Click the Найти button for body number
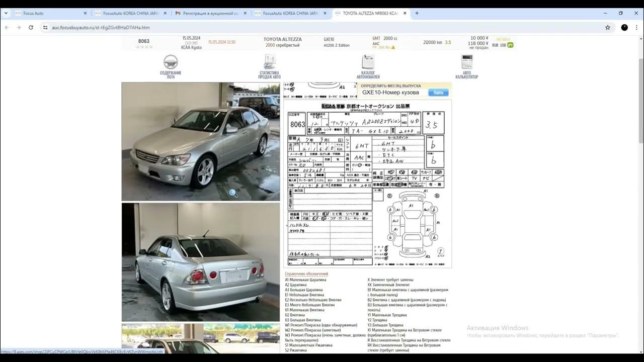 (x=438, y=93)
